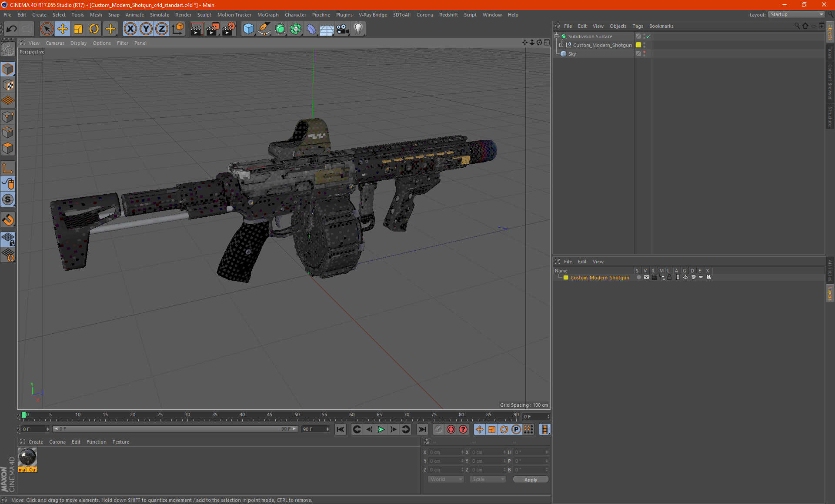This screenshot has height=504, width=835.
Task: Click the Coordinate System icon
Action: (x=178, y=29)
